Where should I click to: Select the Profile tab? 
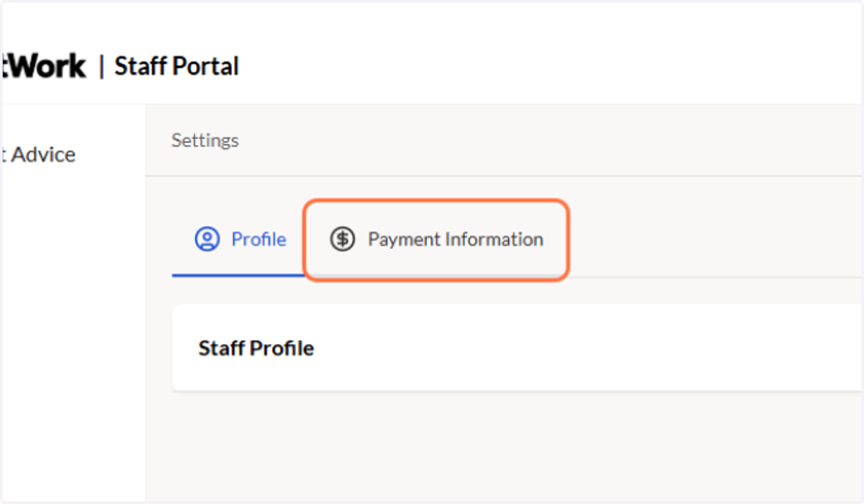240,240
